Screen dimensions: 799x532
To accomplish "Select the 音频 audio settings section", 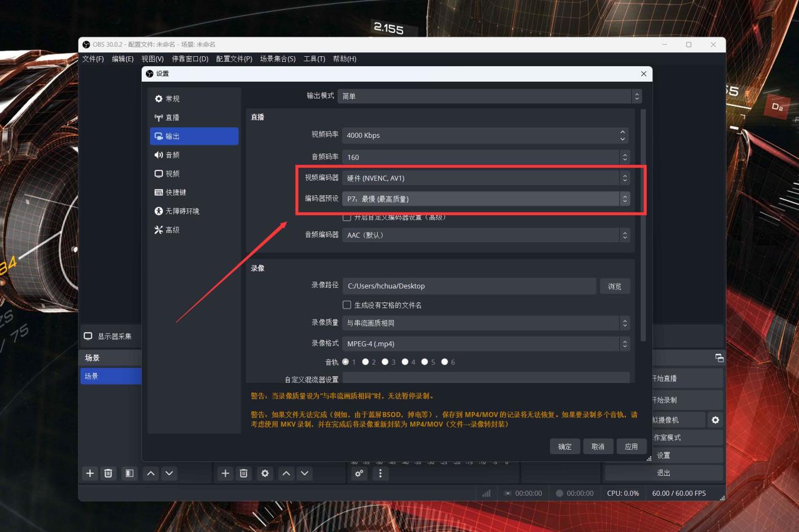I will pos(194,155).
